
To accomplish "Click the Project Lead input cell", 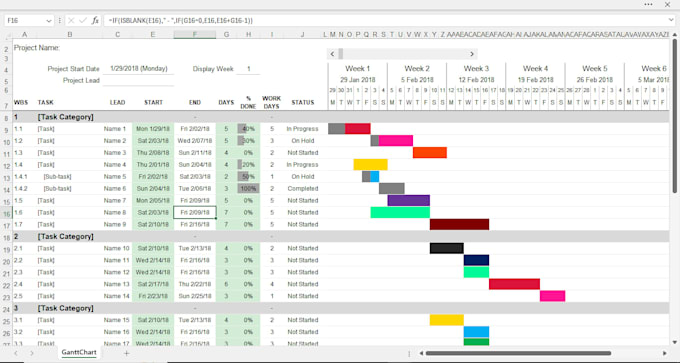I will click(138, 81).
